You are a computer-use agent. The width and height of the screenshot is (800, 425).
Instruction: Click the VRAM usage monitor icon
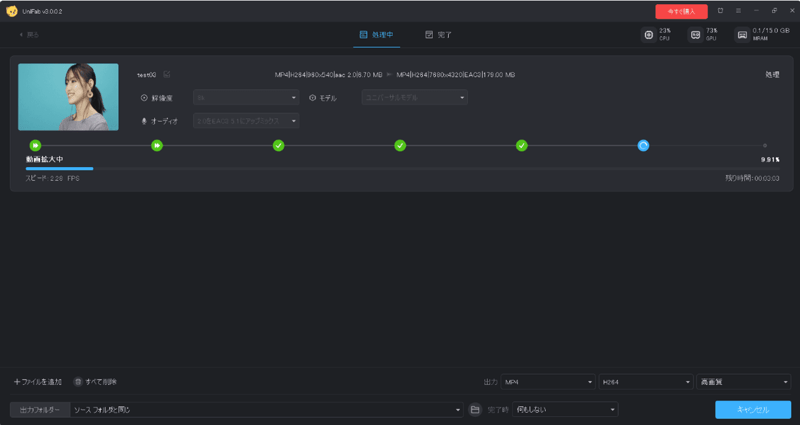(x=742, y=35)
